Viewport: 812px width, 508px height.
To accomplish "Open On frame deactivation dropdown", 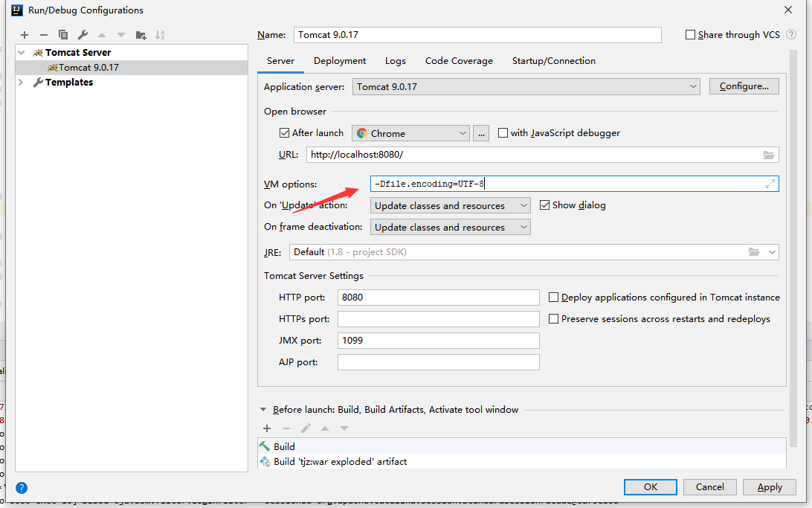I will pos(451,227).
